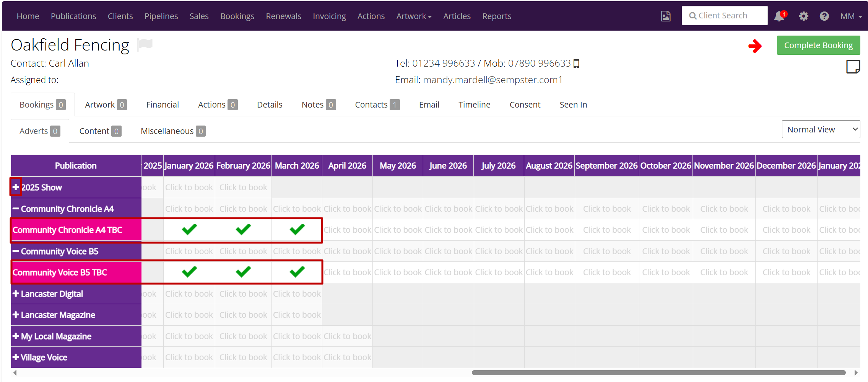Call the 07890 996633 mobile link
The image size is (868, 382).
pyautogui.click(x=539, y=63)
